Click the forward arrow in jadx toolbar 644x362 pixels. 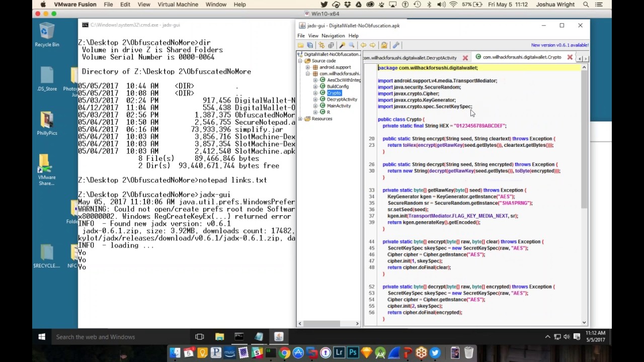coord(373,45)
